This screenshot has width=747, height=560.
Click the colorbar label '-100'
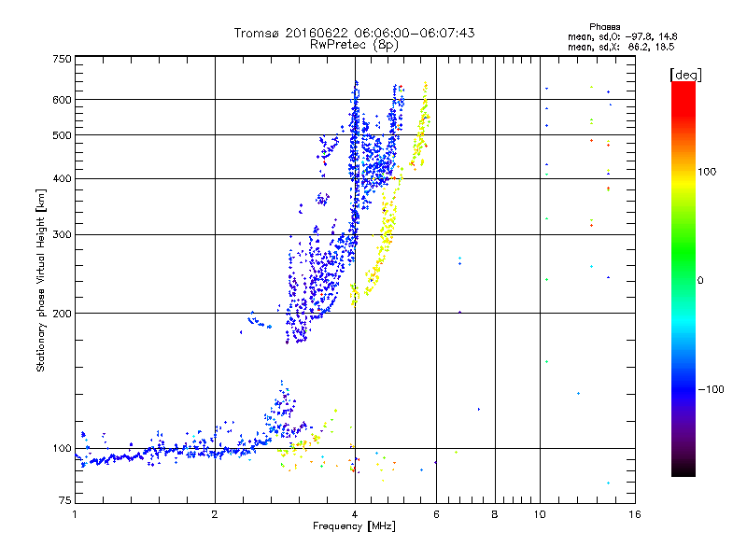point(711,389)
